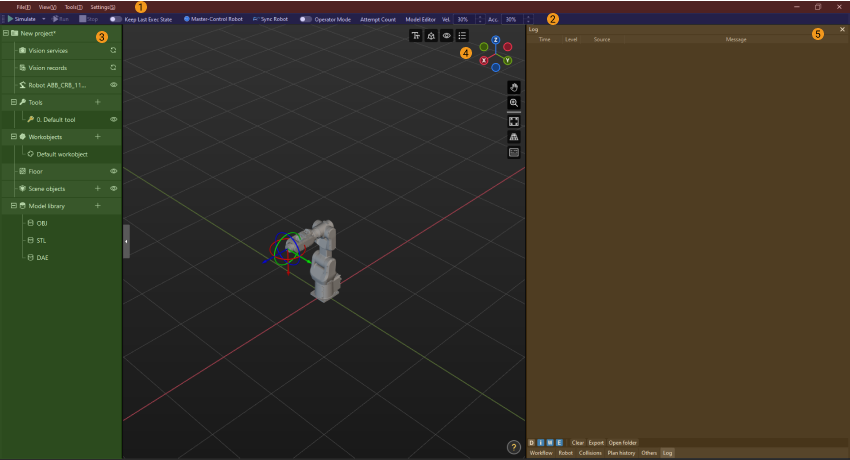Viewport: 850px width, 460px height.
Task: Add a new tool with plus icon
Action: (98, 102)
